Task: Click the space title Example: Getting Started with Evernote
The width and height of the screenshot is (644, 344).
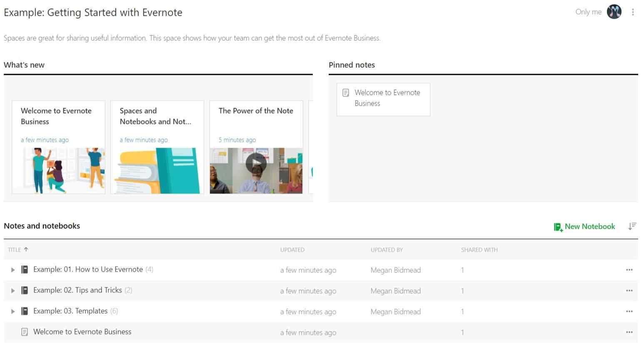Action: 93,12
